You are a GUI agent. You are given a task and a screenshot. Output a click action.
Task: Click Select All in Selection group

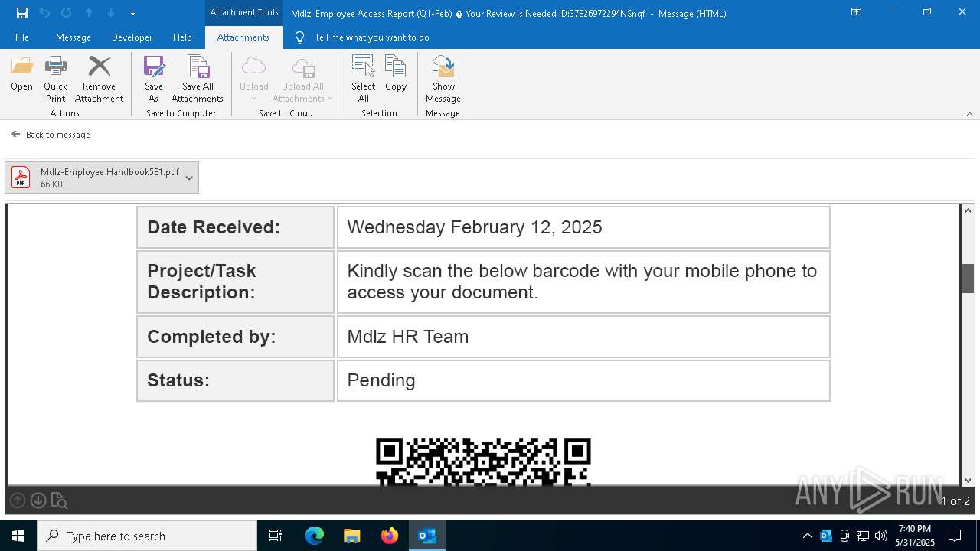(x=364, y=80)
